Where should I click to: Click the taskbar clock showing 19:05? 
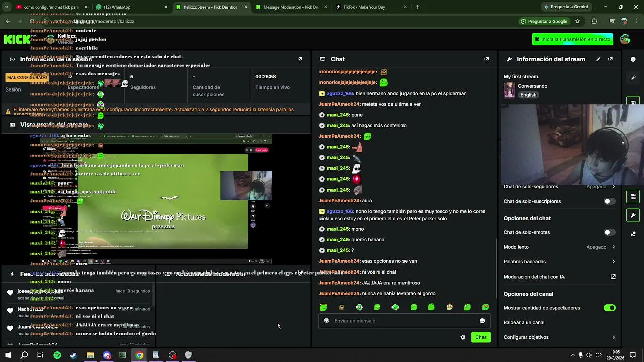(615, 355)
